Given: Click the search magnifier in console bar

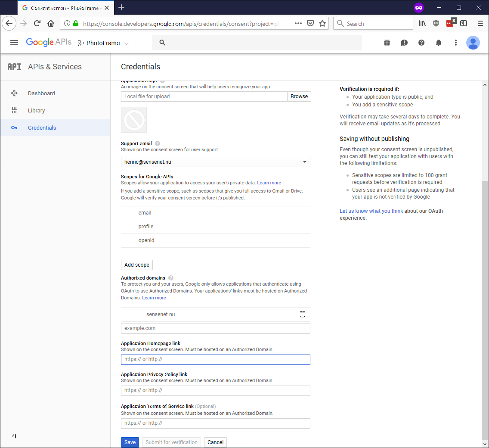Looking at the screenshot, I should [162, 43].
